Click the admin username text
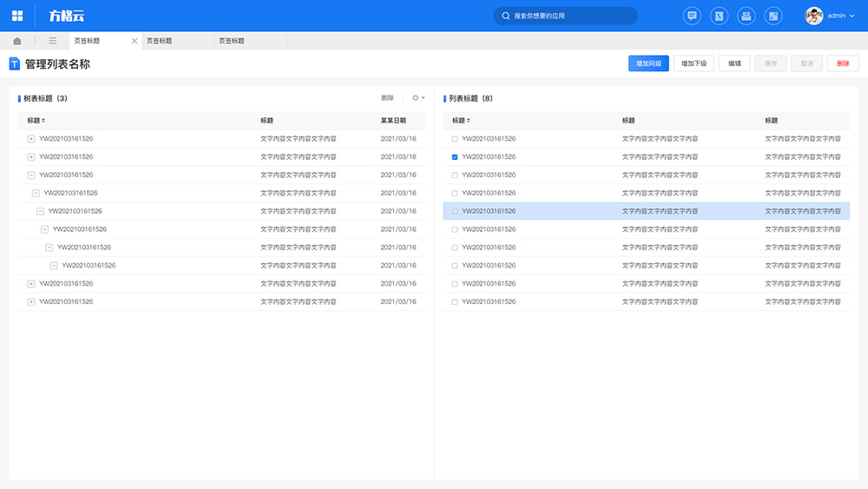The image size is (868, 489). tap(837, 16)
